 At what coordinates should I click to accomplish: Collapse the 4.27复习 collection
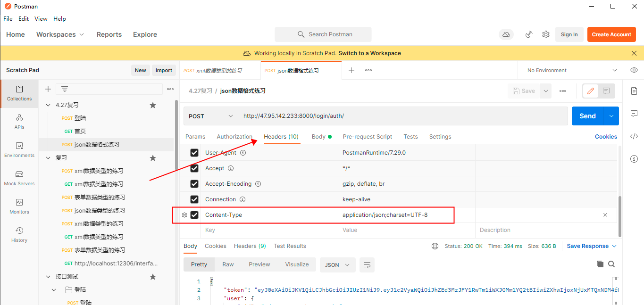48,105
